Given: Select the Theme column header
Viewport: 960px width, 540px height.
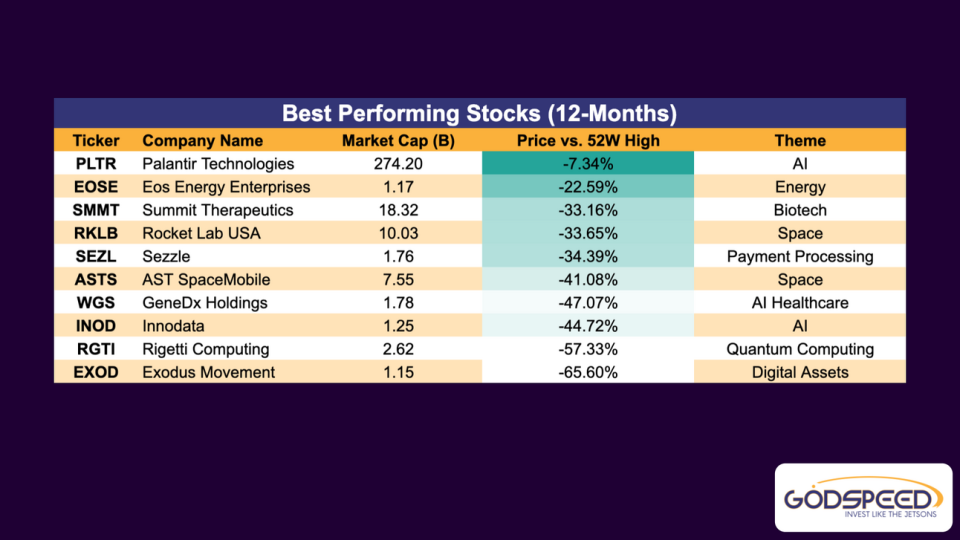Looking at the screenshot, I should (x=800, y=141).
